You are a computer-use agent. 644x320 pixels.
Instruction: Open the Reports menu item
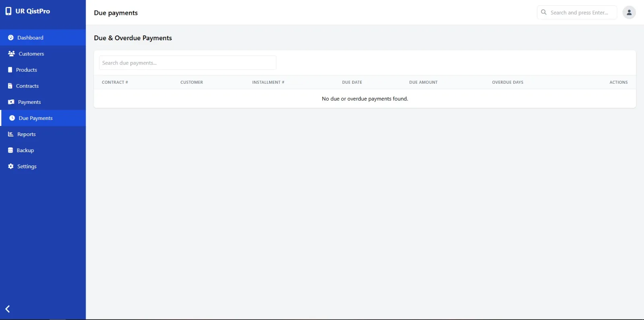(x=27, y=134)
